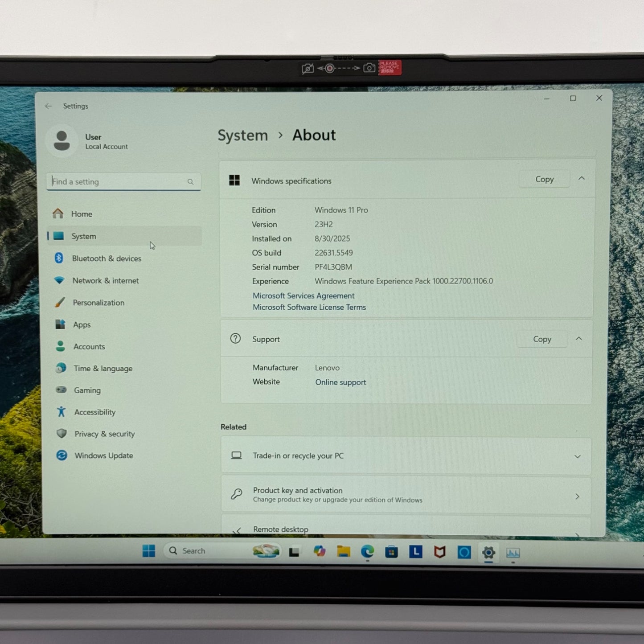Open the Online support link
Screen dimensions: 644x644
[x=340, y=382]
